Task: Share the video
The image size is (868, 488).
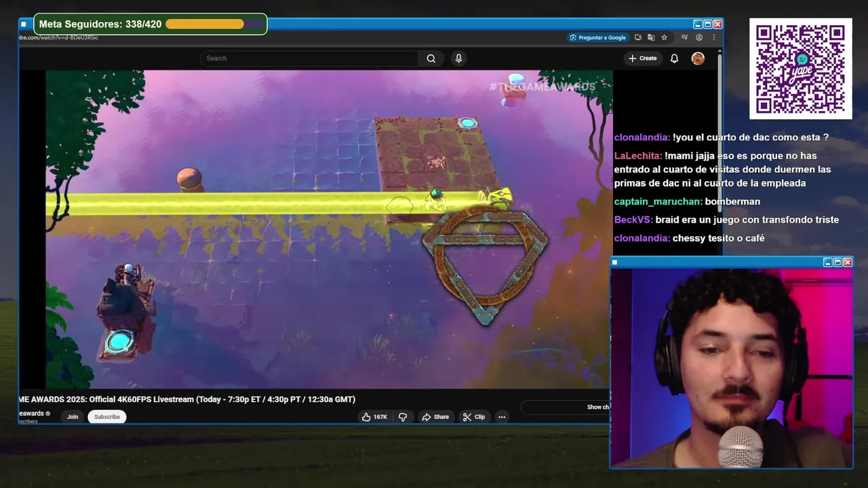Action: point(435,417)
